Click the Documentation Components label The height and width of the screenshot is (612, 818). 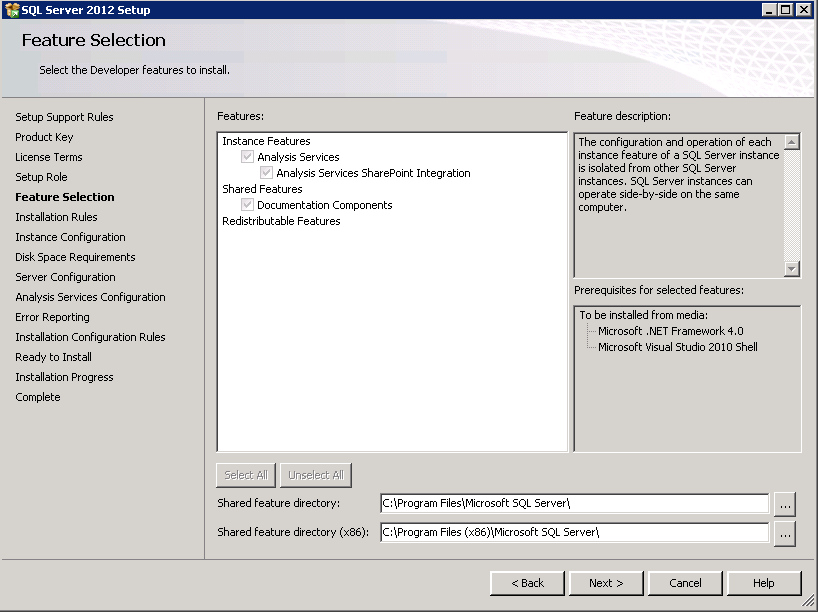[324, 205]
